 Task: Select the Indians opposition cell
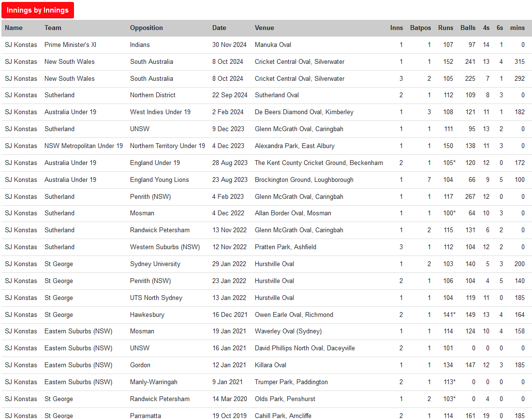(x=140, y=45)
